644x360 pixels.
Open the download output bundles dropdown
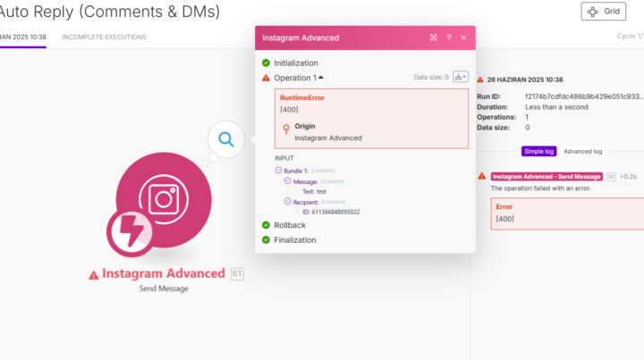pyautogui.click(x=461, y=77)
